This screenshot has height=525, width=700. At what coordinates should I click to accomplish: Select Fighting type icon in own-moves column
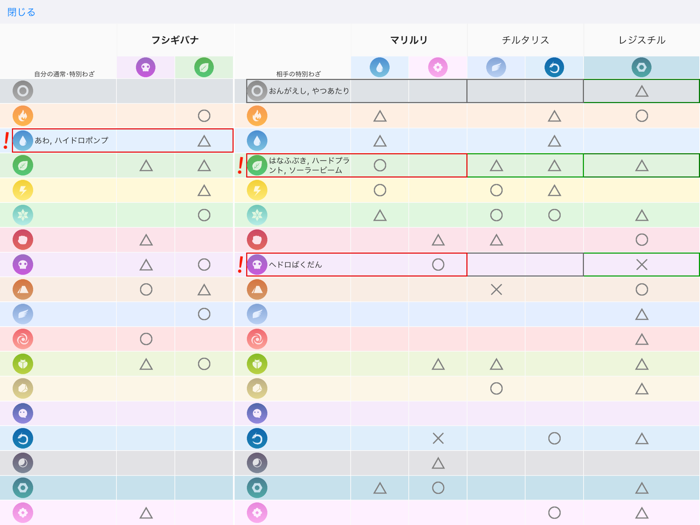tap(23, 240)
